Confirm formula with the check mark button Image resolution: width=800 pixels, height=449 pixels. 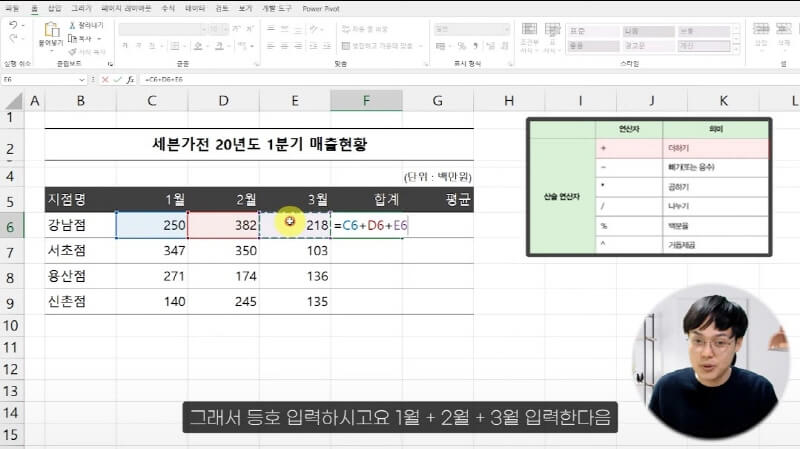pyautogui.click(x=118, y=80)
